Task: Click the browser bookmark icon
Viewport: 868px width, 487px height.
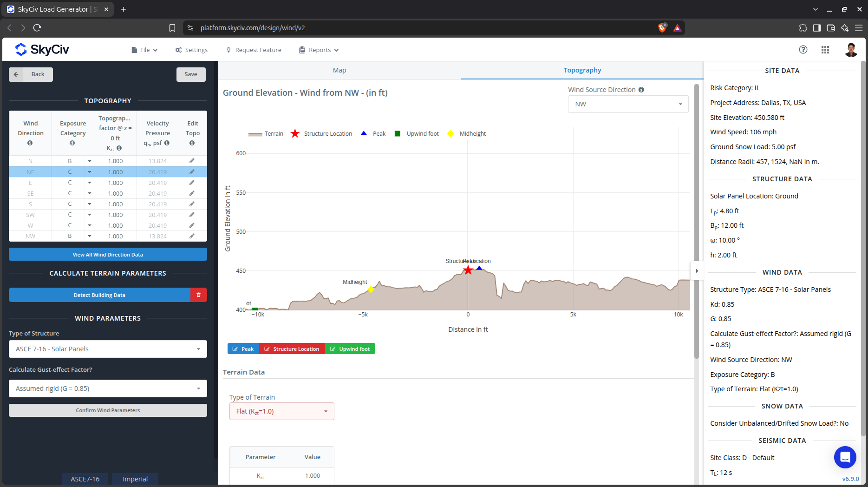Action: (172, 28)
